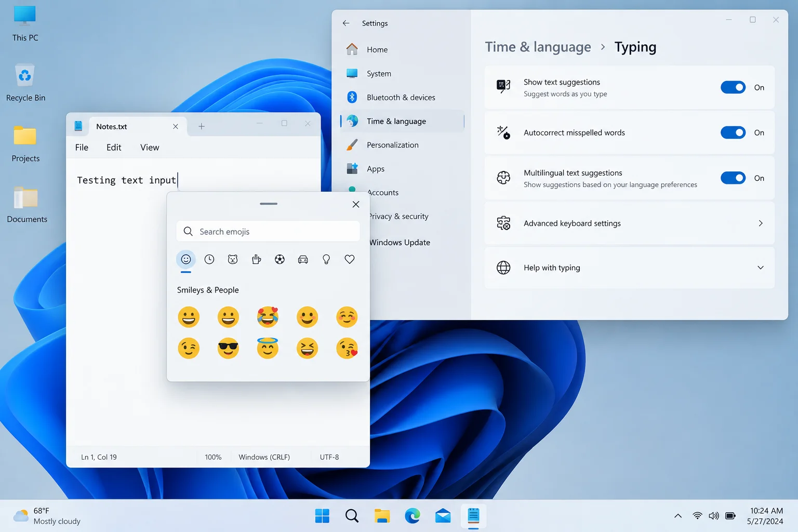Toggle Show text suggestions switch

click(x=733, y=87)
